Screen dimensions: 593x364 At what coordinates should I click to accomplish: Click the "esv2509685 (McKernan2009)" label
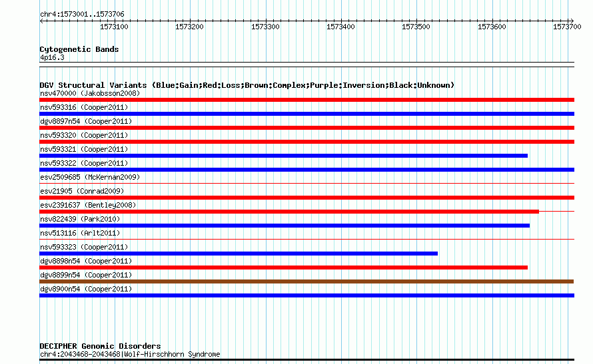coord(90,177)
